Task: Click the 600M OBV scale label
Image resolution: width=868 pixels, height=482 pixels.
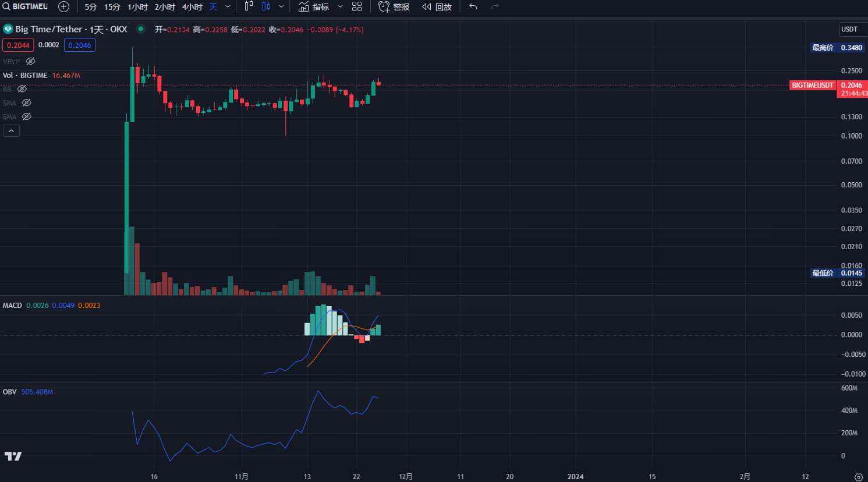Action: pos(849,388)
